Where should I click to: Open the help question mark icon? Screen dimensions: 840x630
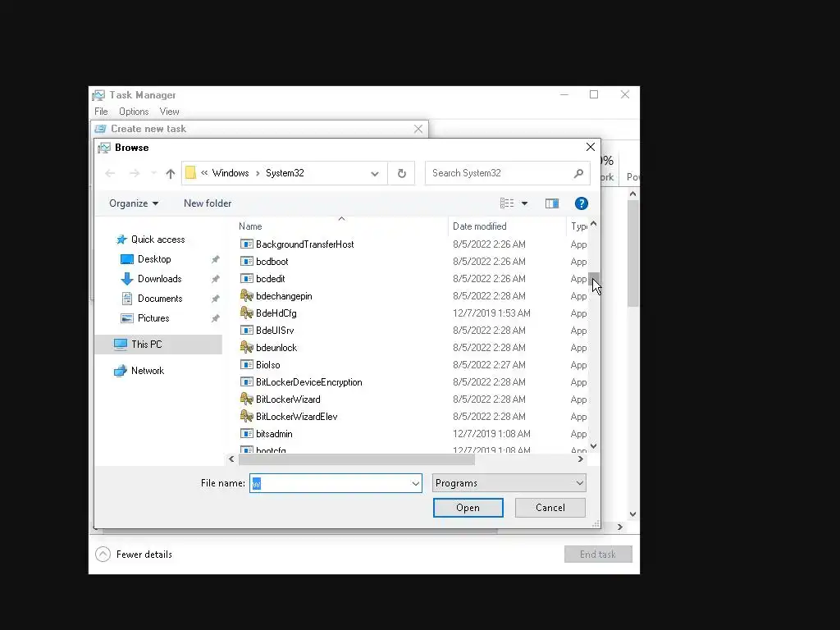pyautogui.click(x=582, y=203)
